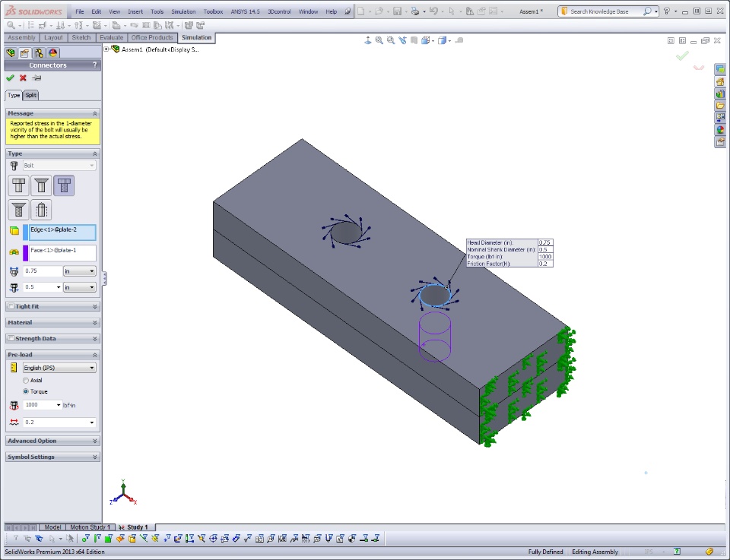The width and height of the screenshot is (730, 560).
Task: Switch to the Evaluate tab
Action: pyautogui.click(x=111, y=38)
